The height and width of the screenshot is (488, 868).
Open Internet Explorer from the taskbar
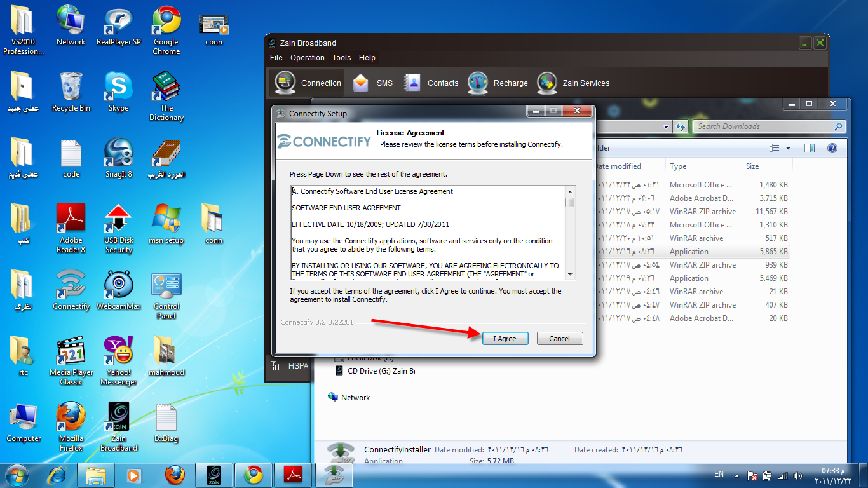click(57, 475)
